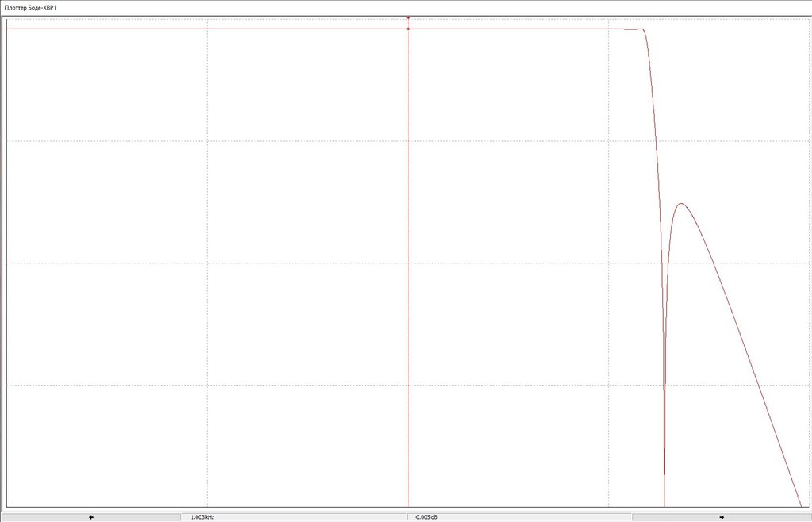
Task: Click the sidelobe peak after the notch
Action: (681, 204)
